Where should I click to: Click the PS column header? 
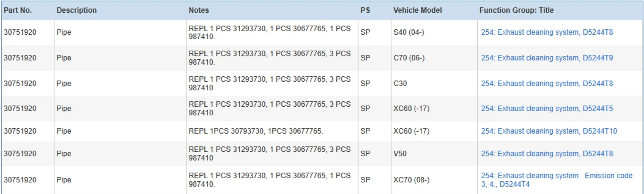(365, 10)
